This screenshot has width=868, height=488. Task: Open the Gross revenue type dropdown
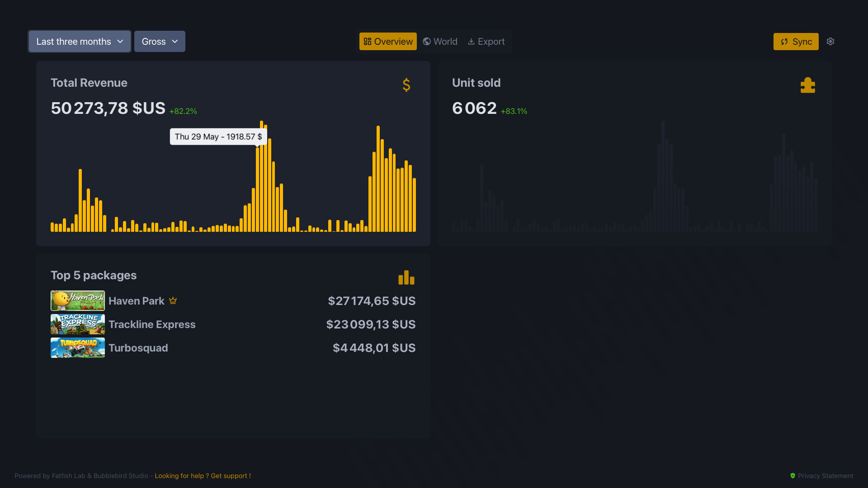pos(159,41)
